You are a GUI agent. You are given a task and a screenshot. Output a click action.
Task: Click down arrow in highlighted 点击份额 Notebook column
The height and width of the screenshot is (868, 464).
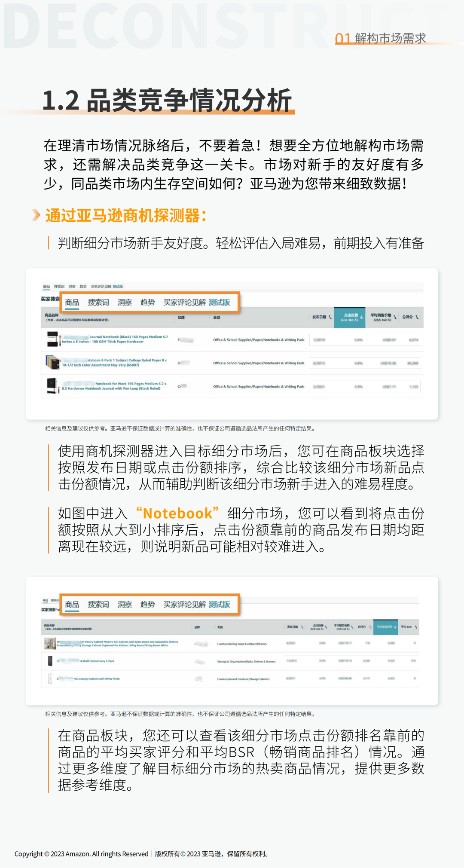(362, 318)
